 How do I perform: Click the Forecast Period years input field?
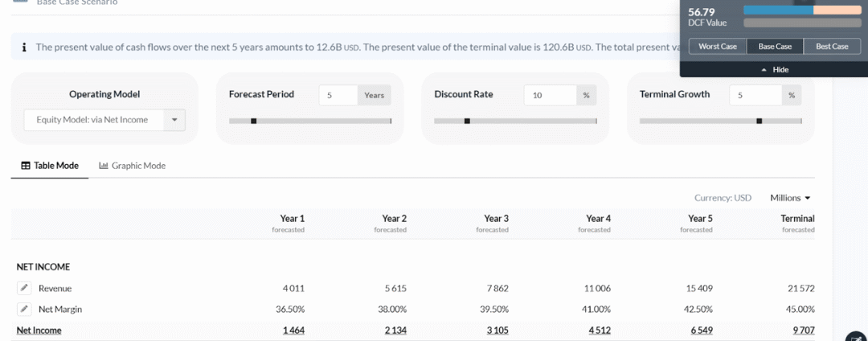(x=338, y=95)
